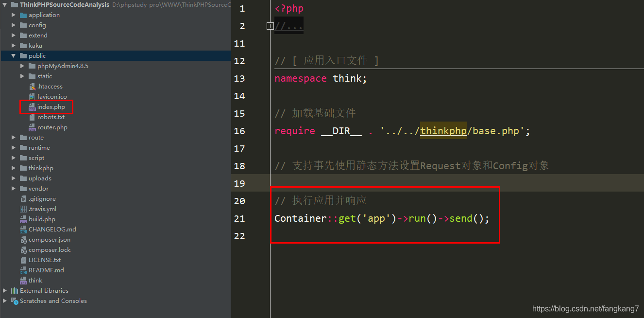
Task: Select router.php in the project tree
Action: 52,127
